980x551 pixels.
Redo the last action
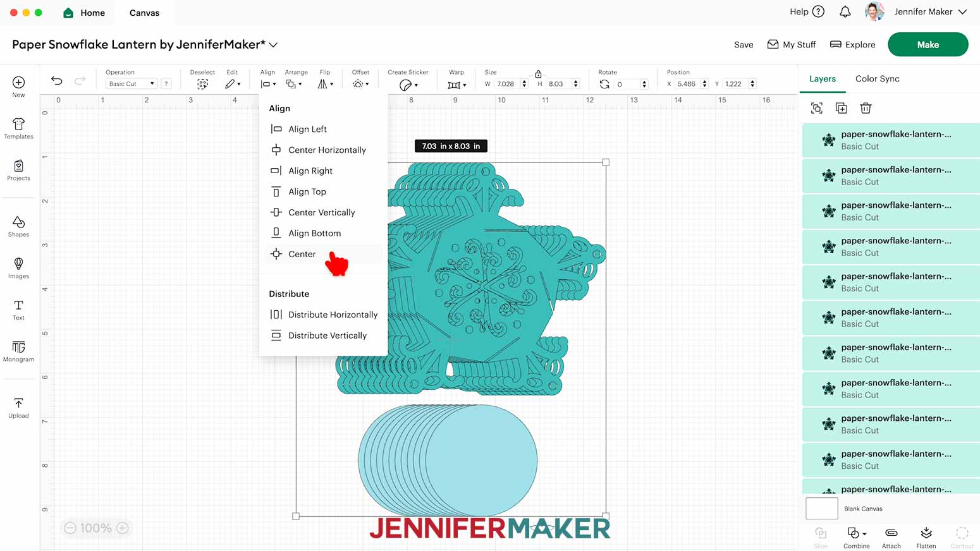(x=80, y=80)
